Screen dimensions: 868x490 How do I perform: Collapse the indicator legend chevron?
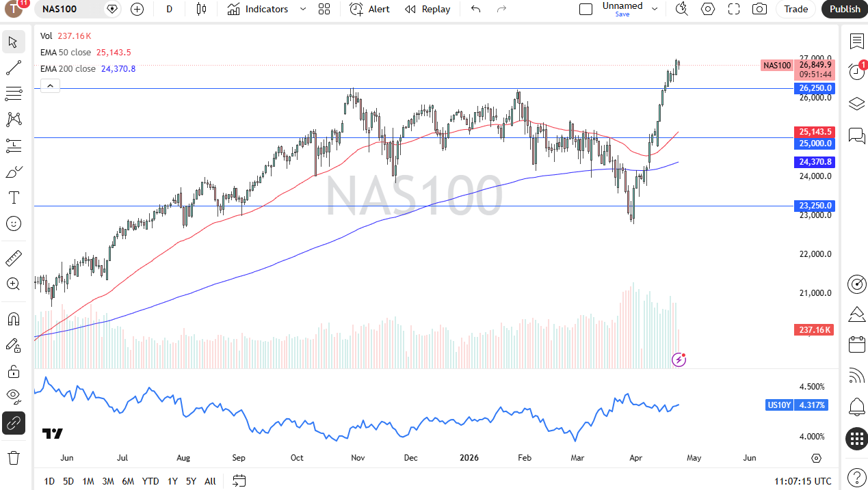(x=51, y=85)
